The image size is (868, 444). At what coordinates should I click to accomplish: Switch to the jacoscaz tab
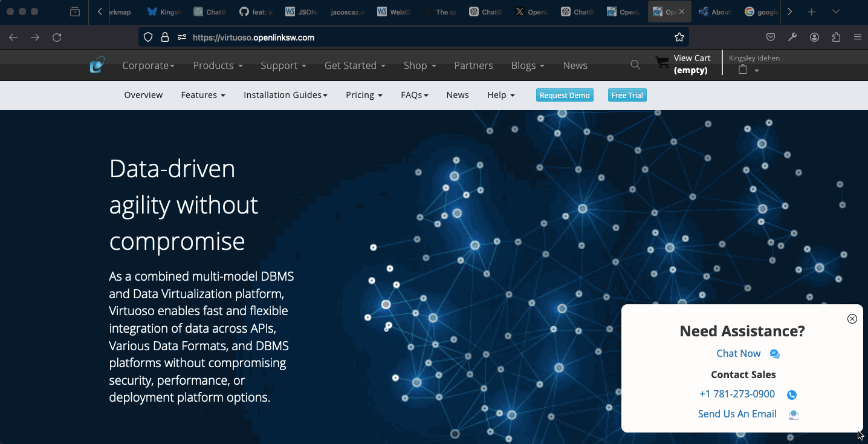point(347,11)
